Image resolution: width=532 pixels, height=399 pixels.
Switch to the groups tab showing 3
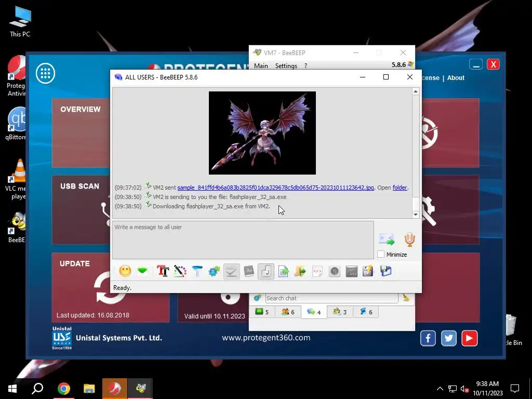(x=340, y=312)
